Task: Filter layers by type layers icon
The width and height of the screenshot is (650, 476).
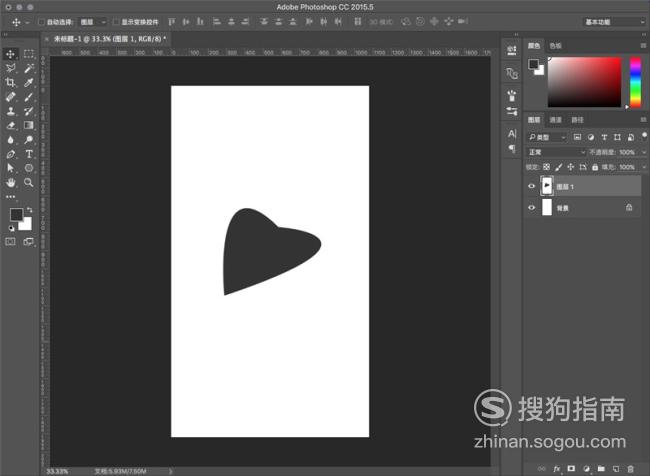Action: click(604, 137)
